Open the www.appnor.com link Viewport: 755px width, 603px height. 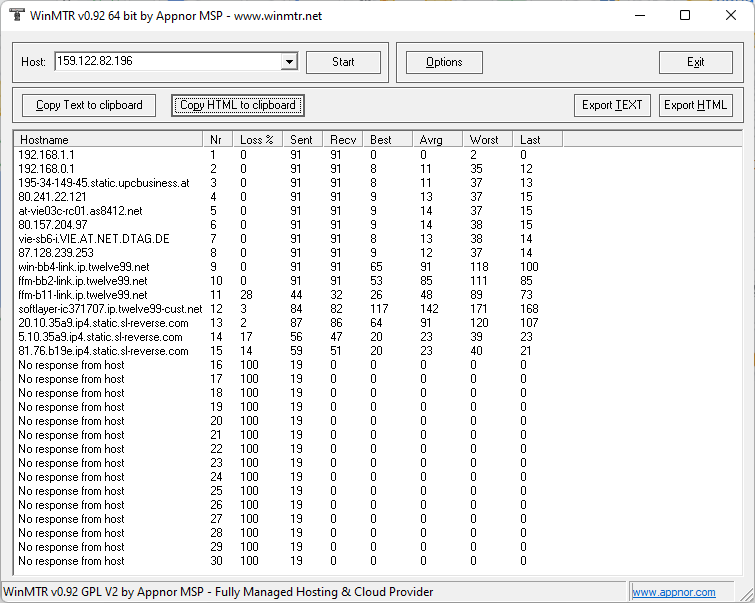pyautogui.click(x=674, y=592)
